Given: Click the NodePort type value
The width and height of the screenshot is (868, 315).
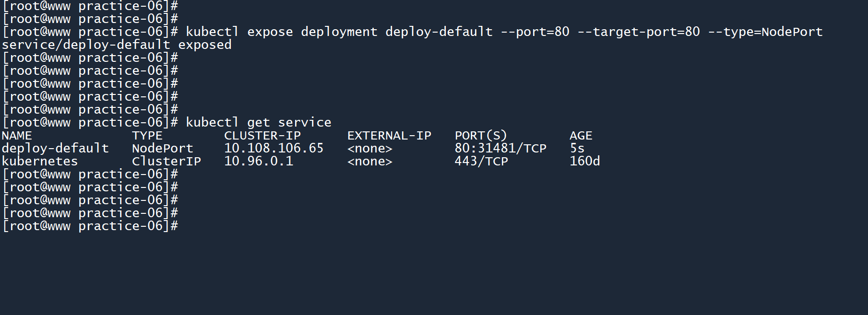Looking at the screenshot, I should click(162, 149).
